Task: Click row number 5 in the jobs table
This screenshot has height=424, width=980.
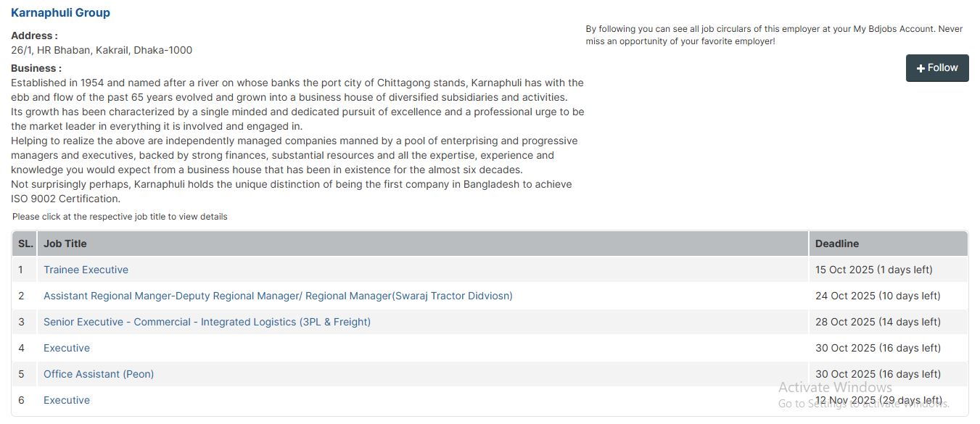Action: click(x=22, y=373)
